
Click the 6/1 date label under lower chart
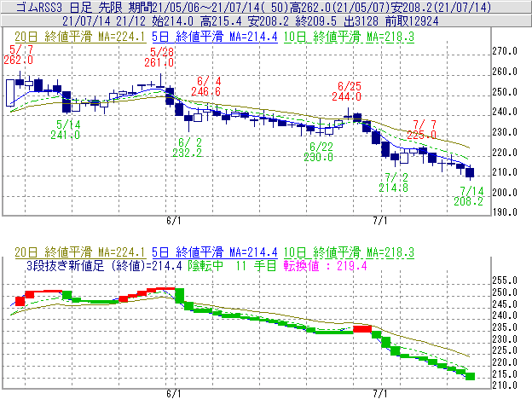click(174, 394)
